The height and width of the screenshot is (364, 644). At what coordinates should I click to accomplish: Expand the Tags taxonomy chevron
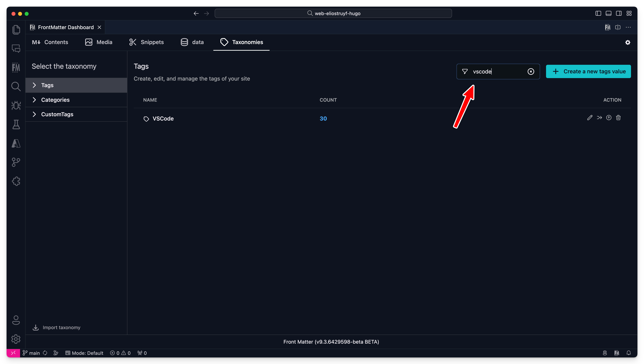pyautogui.click(x=35, y=85)
